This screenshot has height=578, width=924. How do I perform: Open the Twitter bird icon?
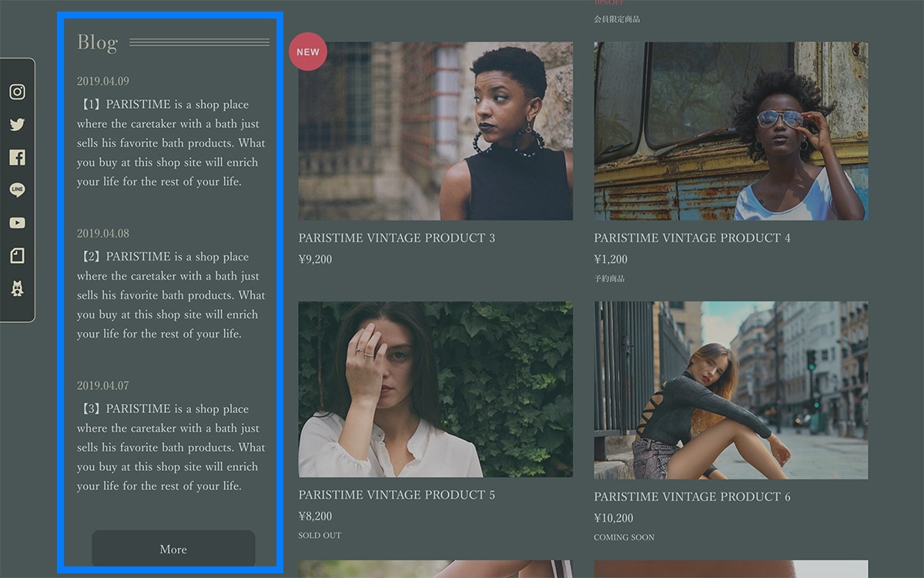point(17,125)
